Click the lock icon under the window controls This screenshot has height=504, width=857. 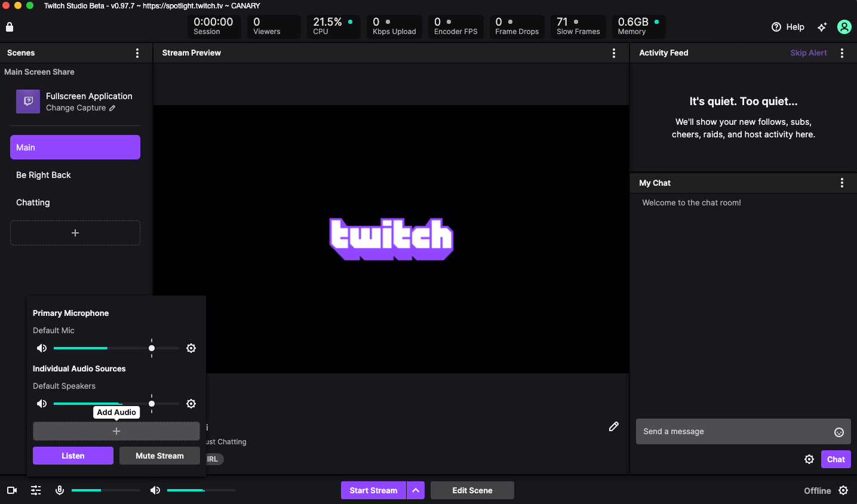pyautogui.click(x=10, y=27)
